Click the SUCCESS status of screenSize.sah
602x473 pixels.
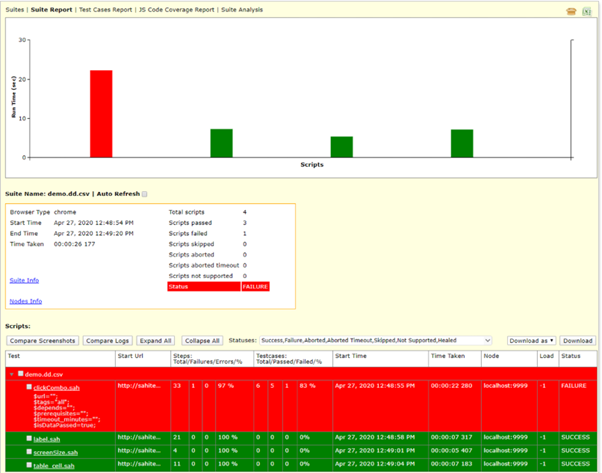pyautogui.click(x=576, y=450)
